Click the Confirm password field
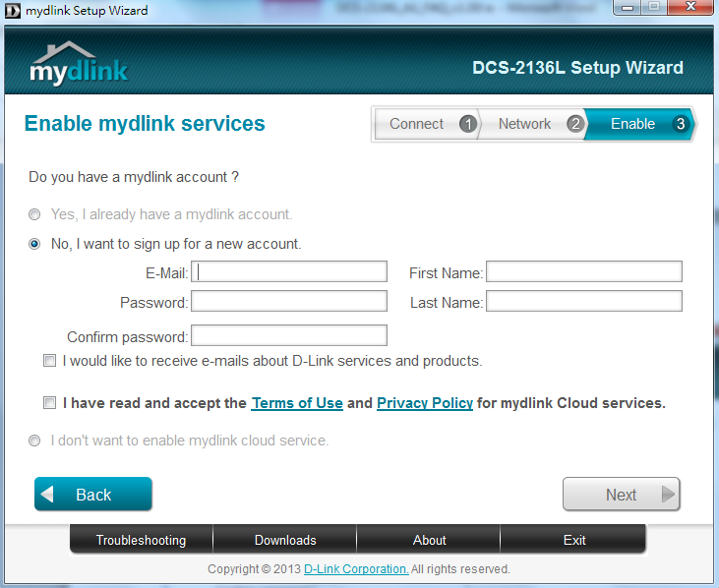This screenshot has width=719, height=588. click(x=289, y=336)
